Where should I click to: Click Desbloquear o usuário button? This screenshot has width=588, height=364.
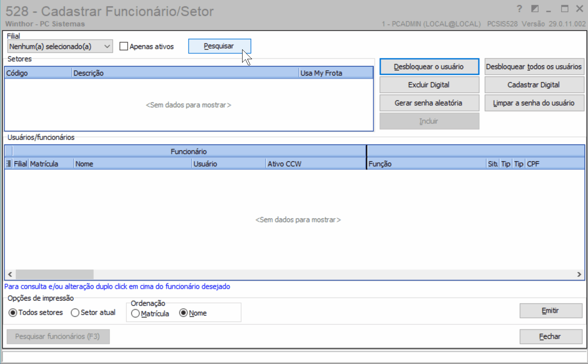pyautogui.click(x=429, y=67)
